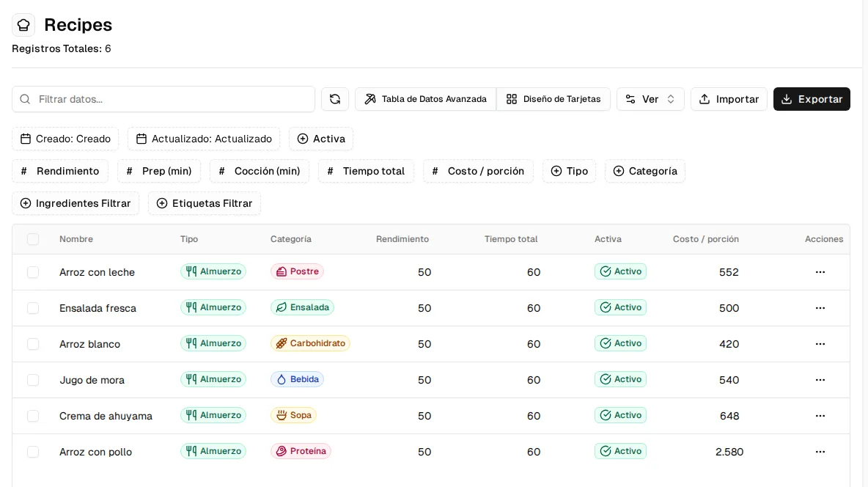
Task: Click the Bebida category badge
Action: (297, 379)
